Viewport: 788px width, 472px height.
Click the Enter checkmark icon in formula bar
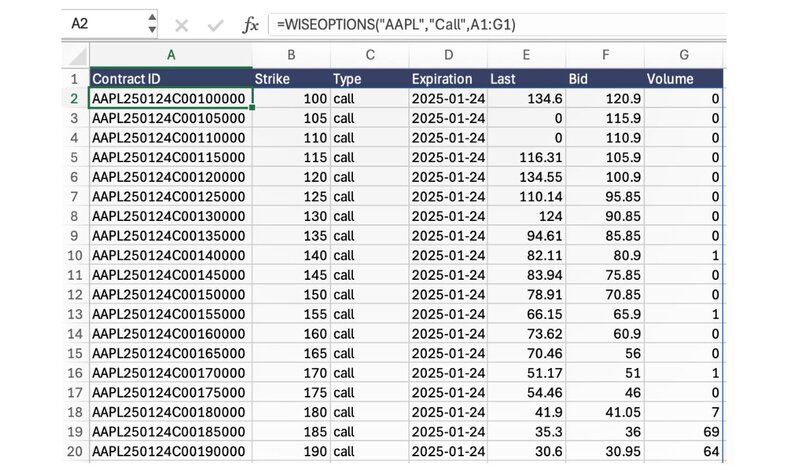pos(213,25)
